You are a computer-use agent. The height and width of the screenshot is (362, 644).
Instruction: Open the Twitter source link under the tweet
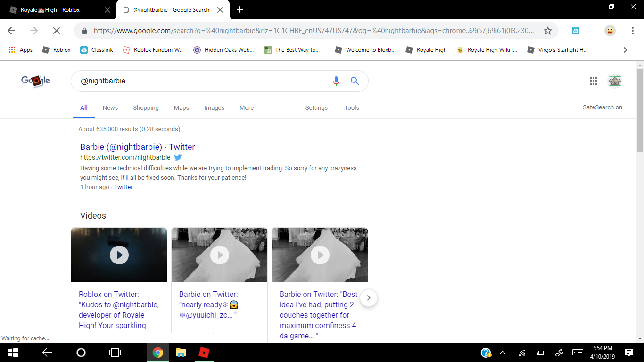point(124,187)
